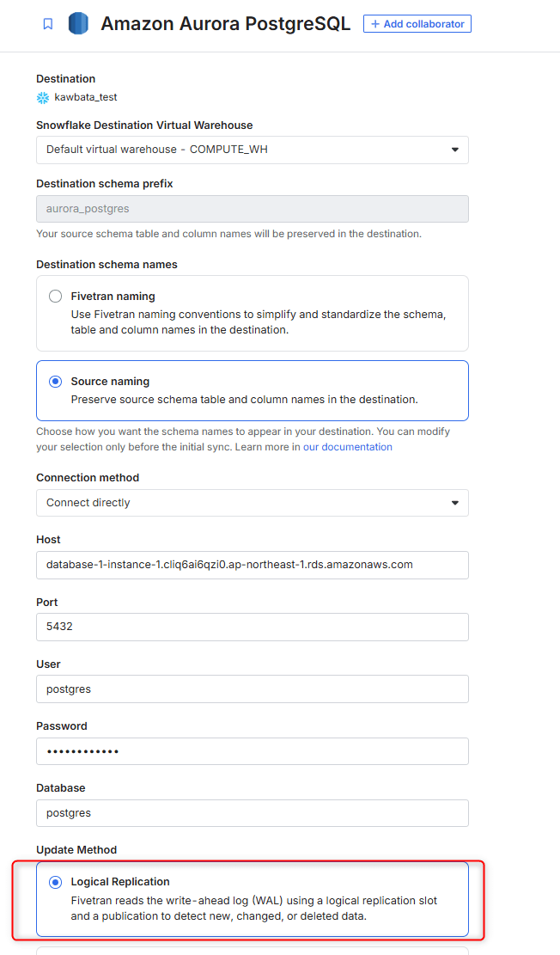Open the our documentation link

click(348, 447)
